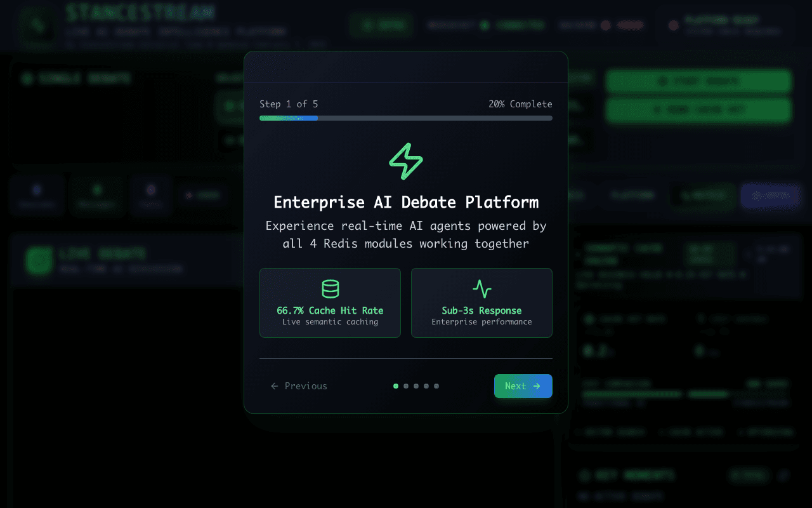Viewport: 812px width, 508px height.
Task: Go back using the Previous link
Action: [298, 385]
